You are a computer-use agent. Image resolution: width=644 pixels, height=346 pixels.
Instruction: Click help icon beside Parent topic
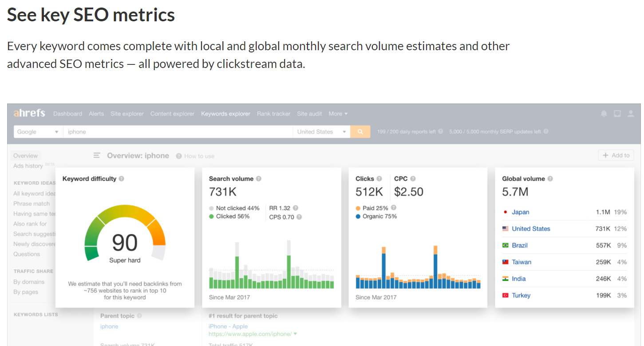point(139,316)
